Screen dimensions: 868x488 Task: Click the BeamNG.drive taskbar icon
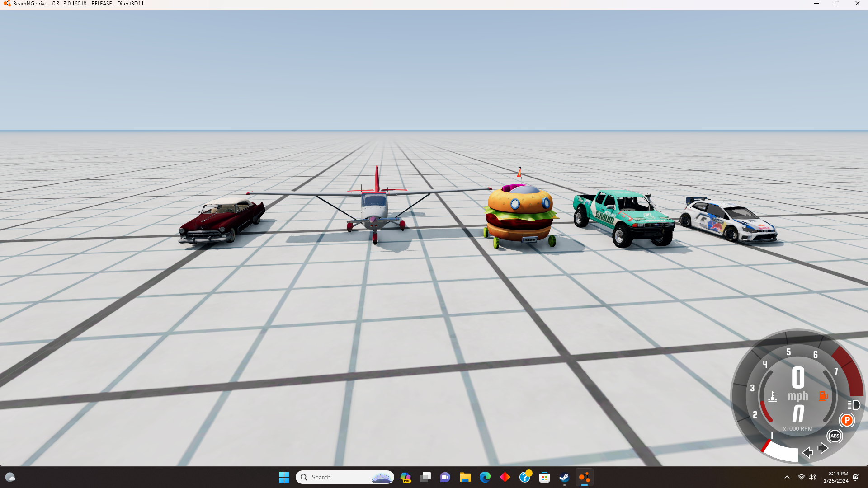coord(584,477)
